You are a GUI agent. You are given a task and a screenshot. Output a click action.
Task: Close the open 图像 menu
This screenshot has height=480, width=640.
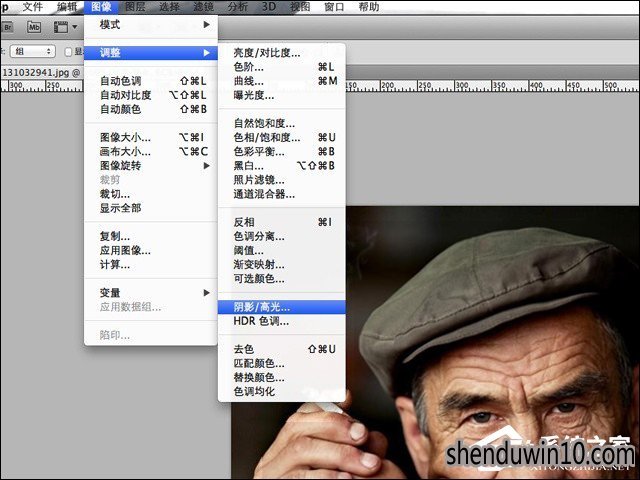(x=101, y=7)
